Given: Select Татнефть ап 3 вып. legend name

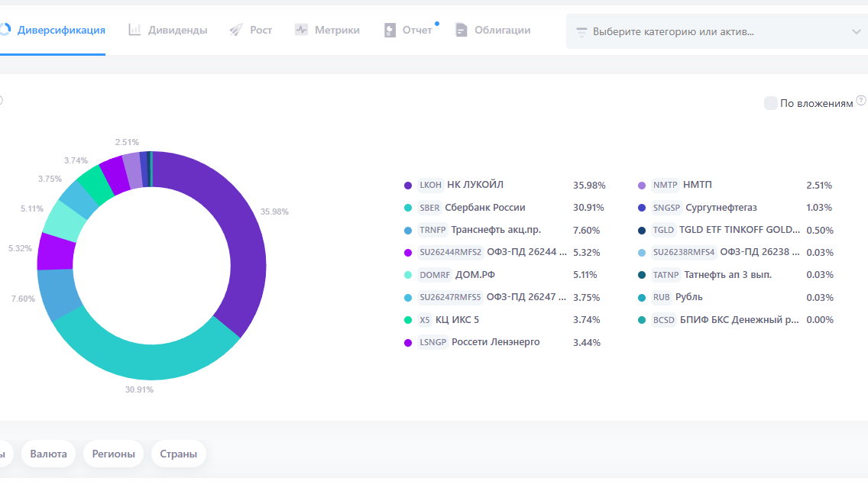Looking at the screenshot, I should coord(727,275).
